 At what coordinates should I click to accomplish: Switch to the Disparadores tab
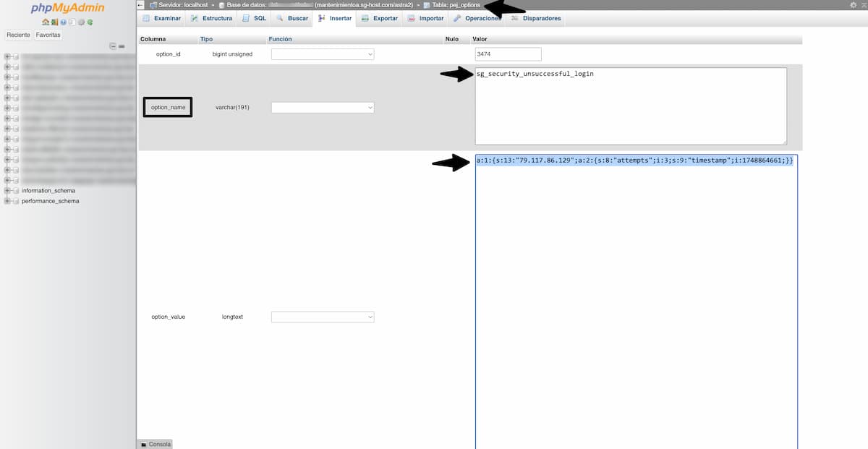click(540, 18)
